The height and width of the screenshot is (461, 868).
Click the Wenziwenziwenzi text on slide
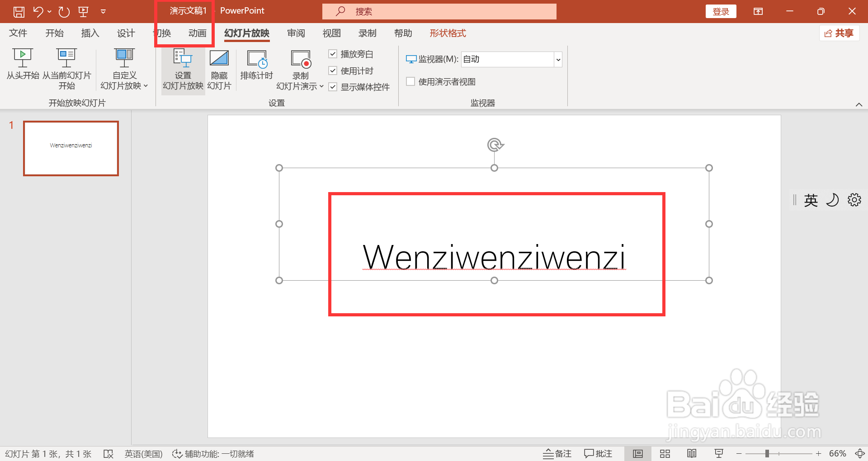pos(494,257)
